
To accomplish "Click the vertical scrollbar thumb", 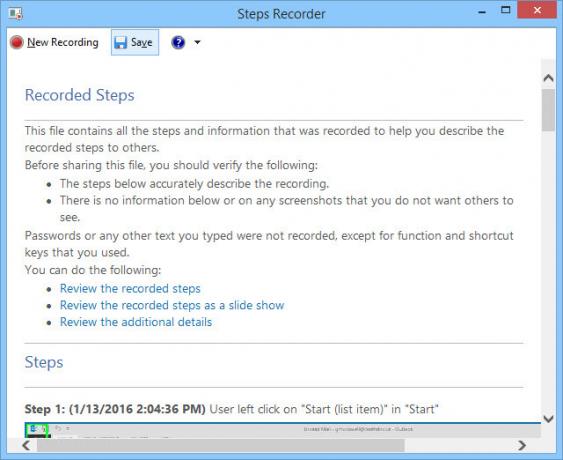I will (x=548, y=110).
